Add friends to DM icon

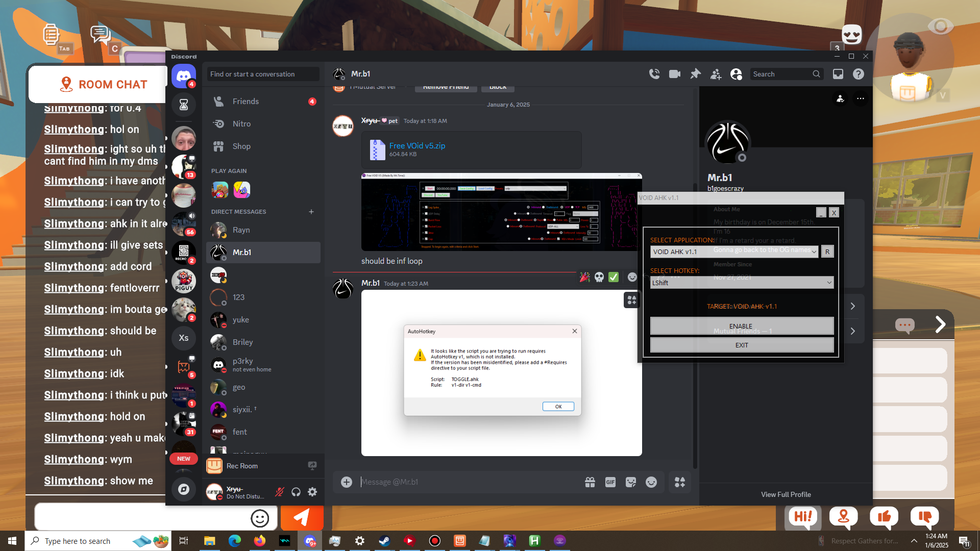click(716, 74)
